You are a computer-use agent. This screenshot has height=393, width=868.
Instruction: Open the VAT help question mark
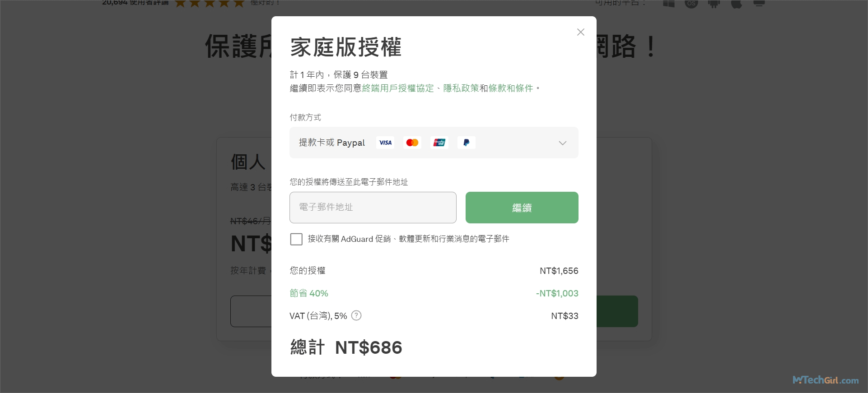(356, 315)
